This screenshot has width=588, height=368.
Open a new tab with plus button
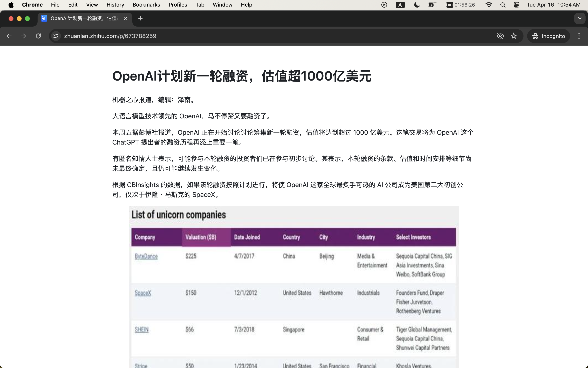[x=140, y=18]
